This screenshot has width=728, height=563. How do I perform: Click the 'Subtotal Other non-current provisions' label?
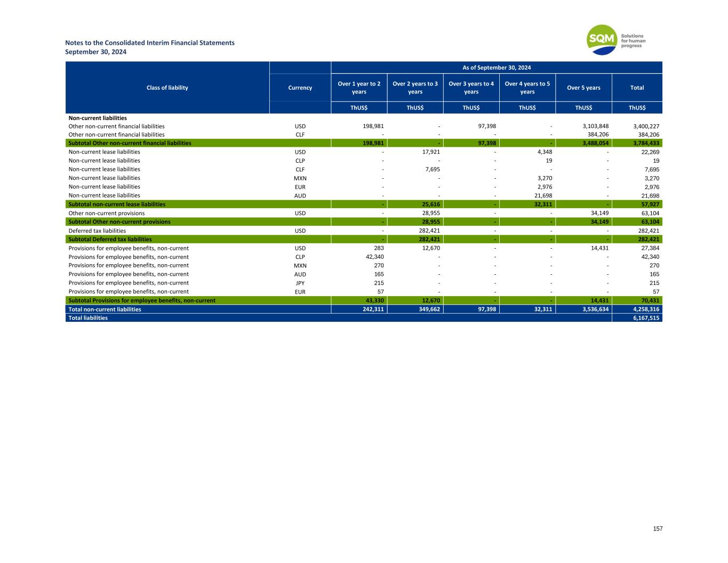point(119,222)
